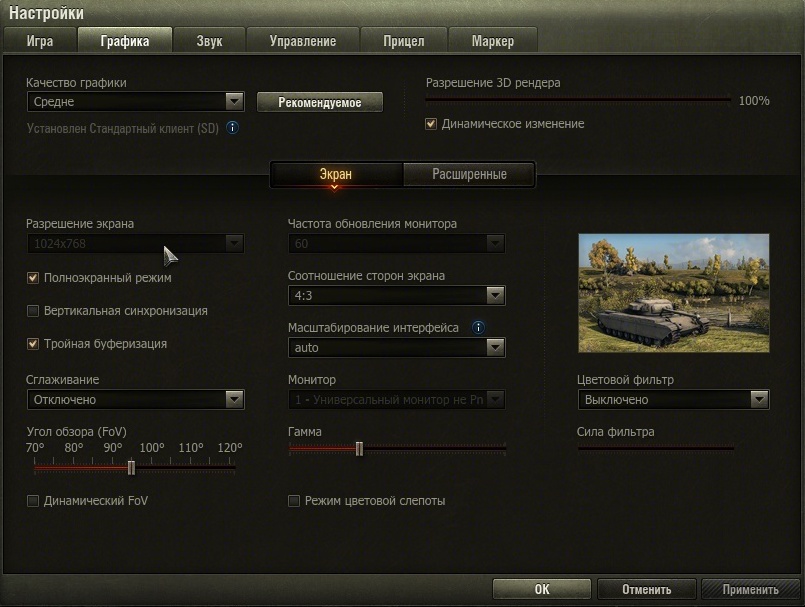Screen dimensions: 805x607
Task: Enable Вертикальная синхронизация checkbox
Action: tap(33, 311)
